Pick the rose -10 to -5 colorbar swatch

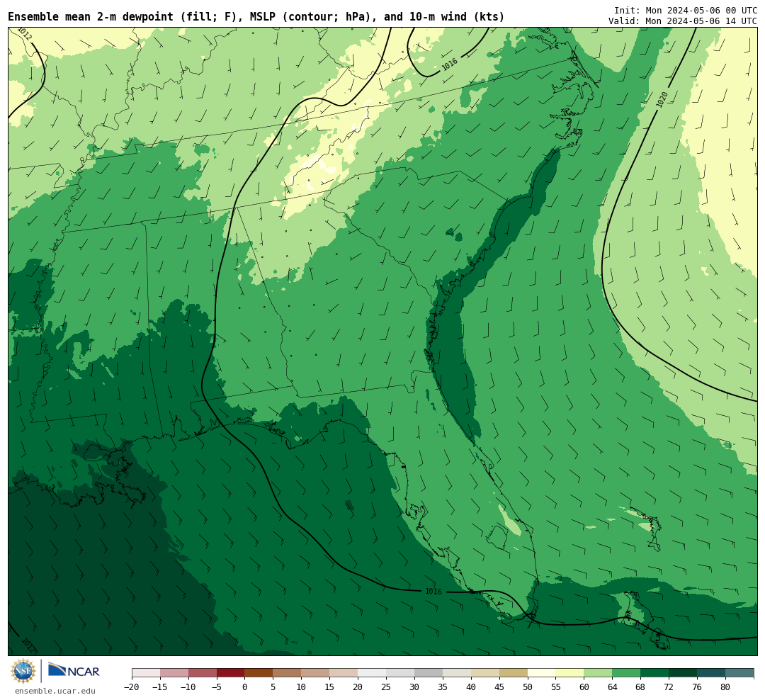(x=203, y=673)
